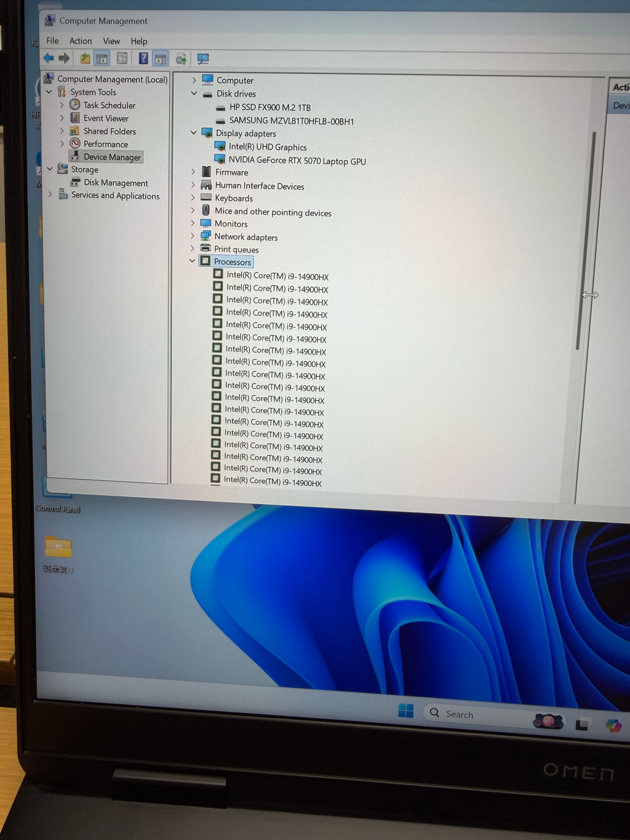Expand Mice and other pointing devices
Image resolution: width=630 pixels, height=840 pixels.
click(193, 210)
